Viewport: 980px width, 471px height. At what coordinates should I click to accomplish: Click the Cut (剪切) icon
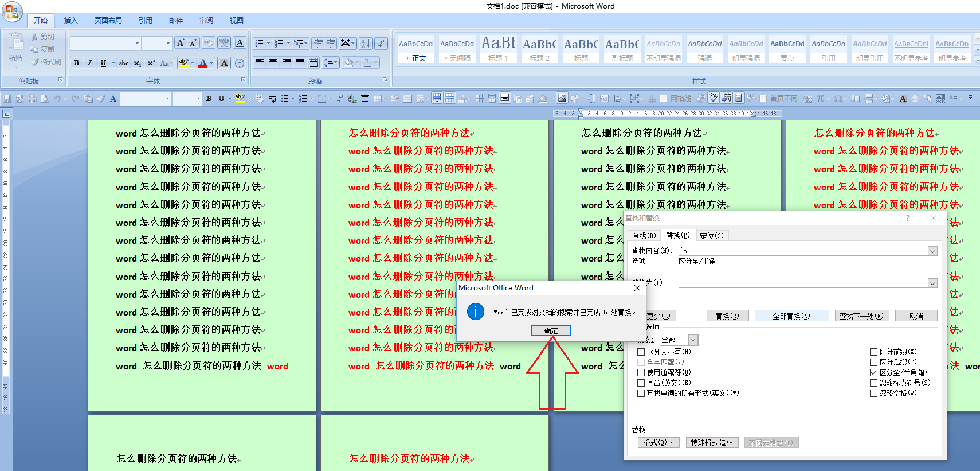(43, 37)
